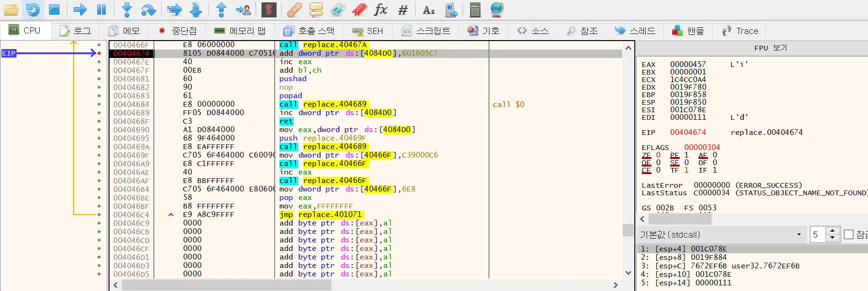Image resolution: width=868 pixels, height=291 pixels.
Task: Stop debugging with the square icon
Action: [x=54, y=9]
